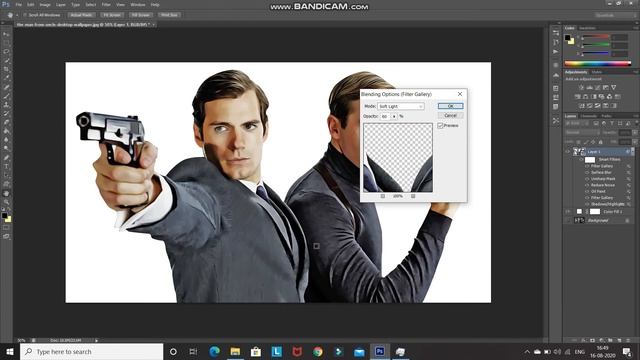Select the Pen tool
The height and width of the screenshot is (360, 640).
6,158
